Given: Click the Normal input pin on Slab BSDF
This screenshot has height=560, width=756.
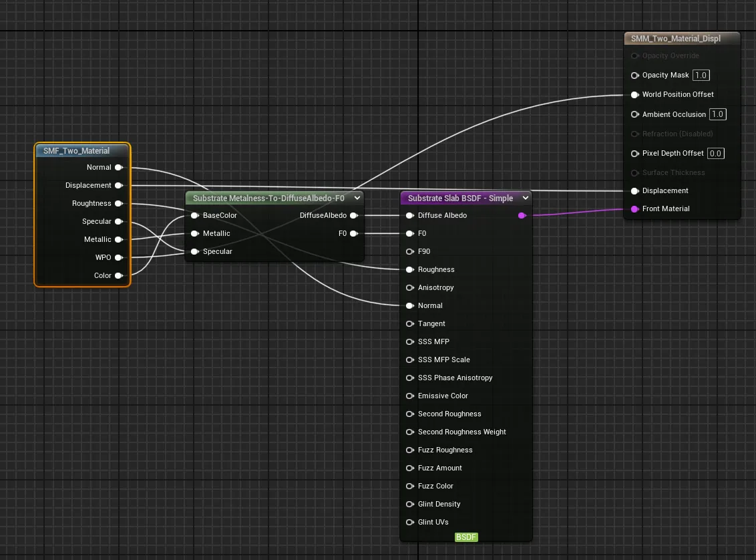Looking at the screenshot, I should tap(410, 306).
